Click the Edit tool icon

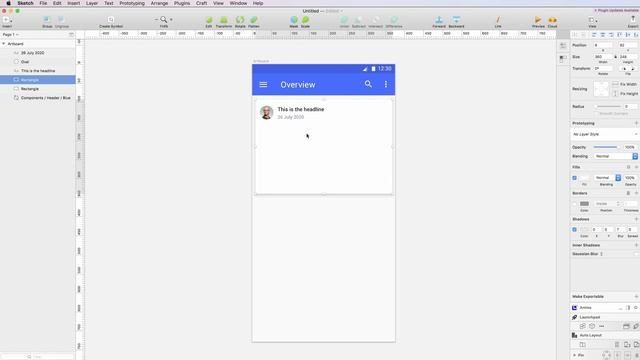[209, 20]
